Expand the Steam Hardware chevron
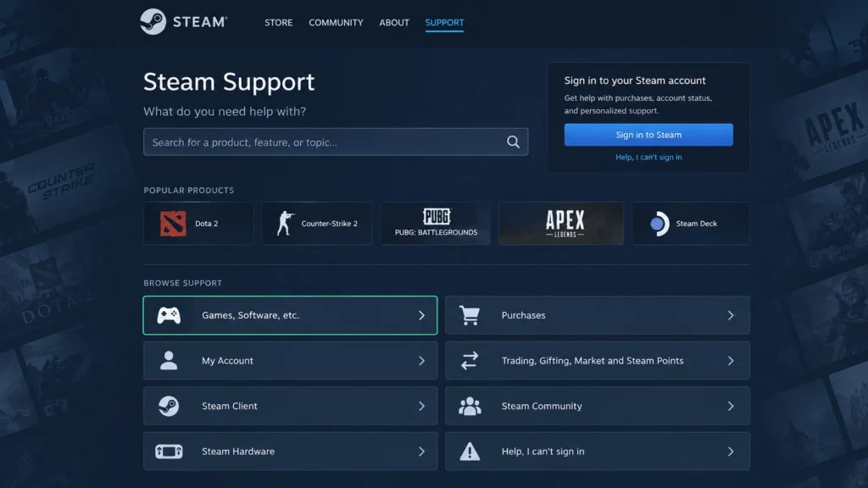Image resolution: width=868 pixels, height=488 pixels. (x=422, y=452)
